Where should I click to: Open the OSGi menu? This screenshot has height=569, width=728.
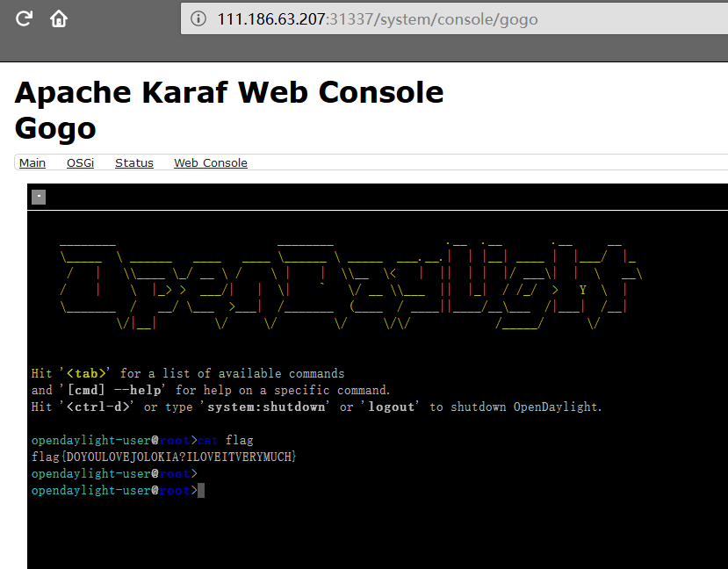pyautogui.click(x=80, y=162)
